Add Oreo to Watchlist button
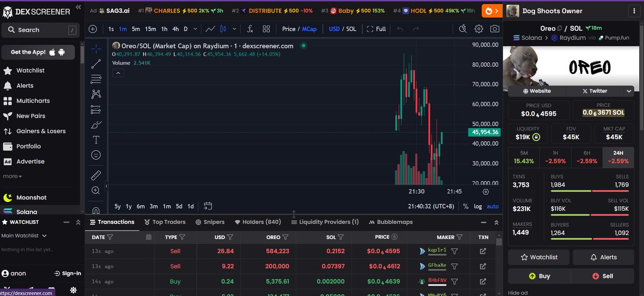Screen dimensions: 644x296 [539, 257]
